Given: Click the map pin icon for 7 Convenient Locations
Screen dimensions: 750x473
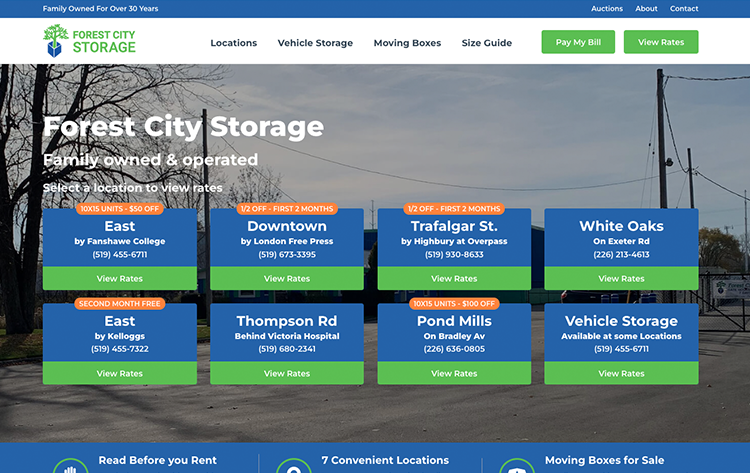Looking at the screenshot, I should 293,467.
